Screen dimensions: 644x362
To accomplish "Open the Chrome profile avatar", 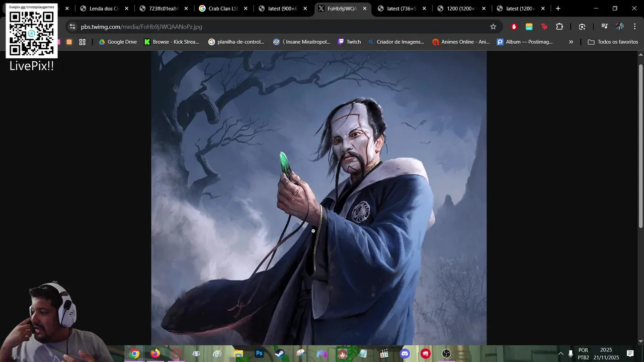I will pyautogui.click(x=620, y=27).
